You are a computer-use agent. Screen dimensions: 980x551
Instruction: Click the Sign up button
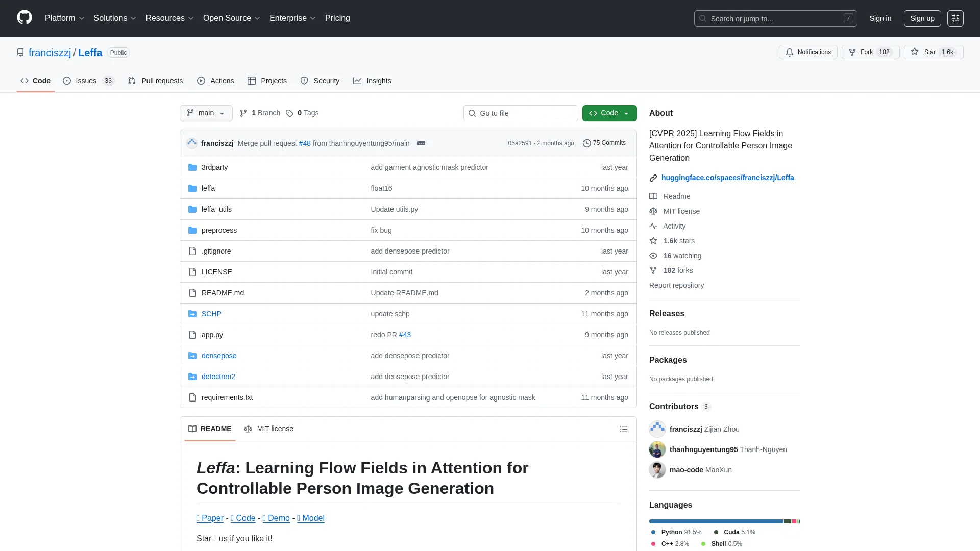pyautogui.click(x=922, y=18)
